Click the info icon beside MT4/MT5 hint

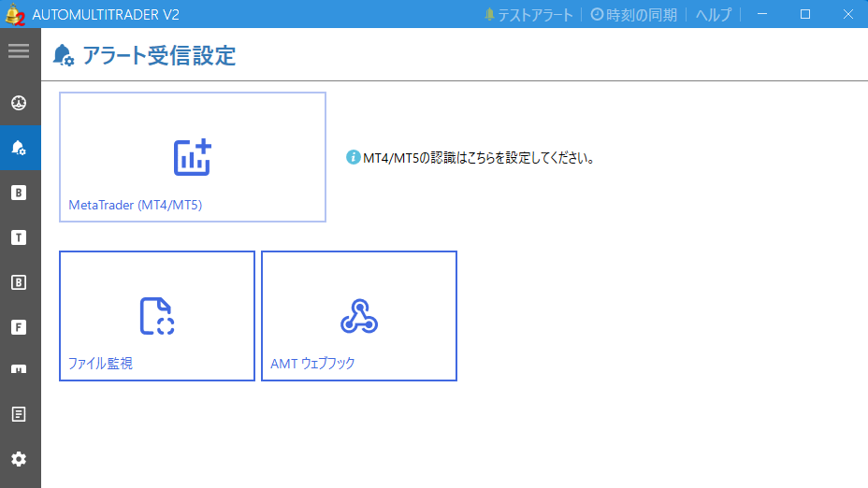pos(354,158)
